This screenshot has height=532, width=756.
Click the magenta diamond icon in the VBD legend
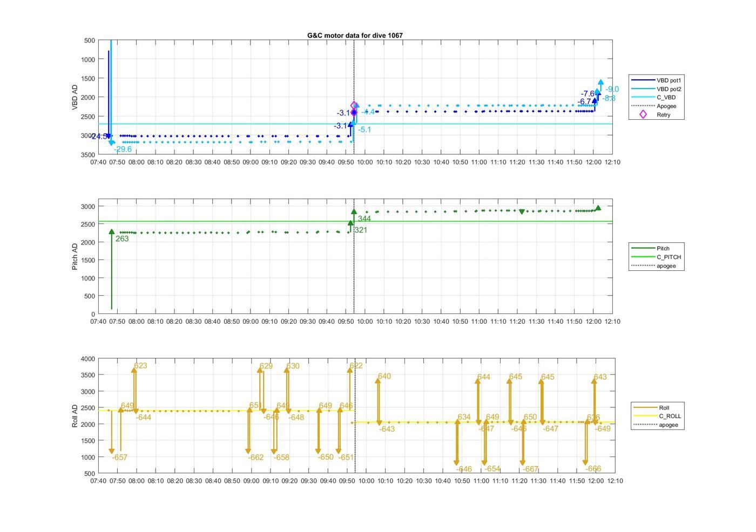click(643, 114)
